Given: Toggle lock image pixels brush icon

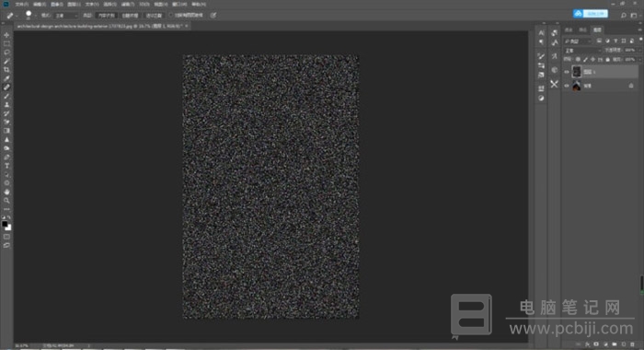Looking at the screenshot, I should pos(585,60).
